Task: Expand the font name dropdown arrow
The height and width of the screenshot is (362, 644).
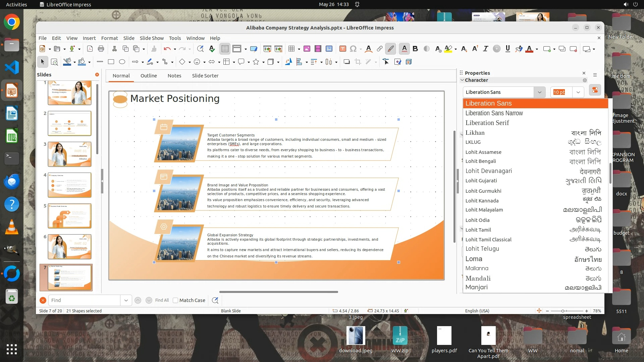Action: click(x=539, y=92)
